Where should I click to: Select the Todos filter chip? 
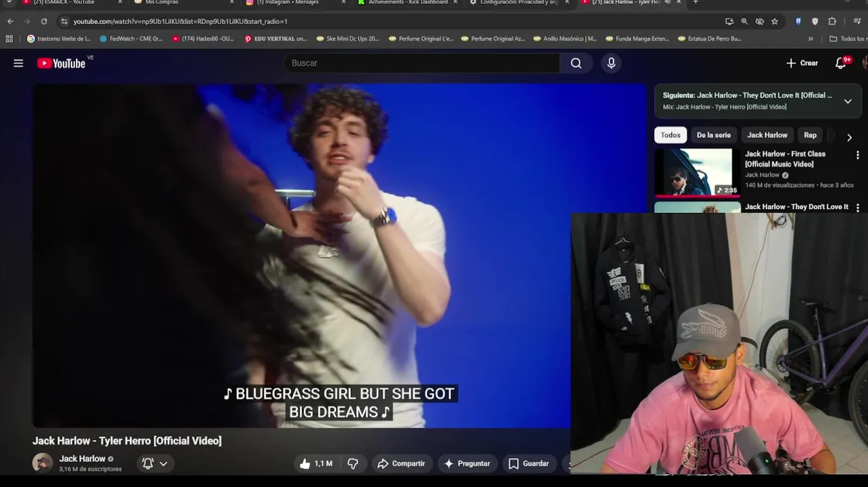tap(670, 135)
